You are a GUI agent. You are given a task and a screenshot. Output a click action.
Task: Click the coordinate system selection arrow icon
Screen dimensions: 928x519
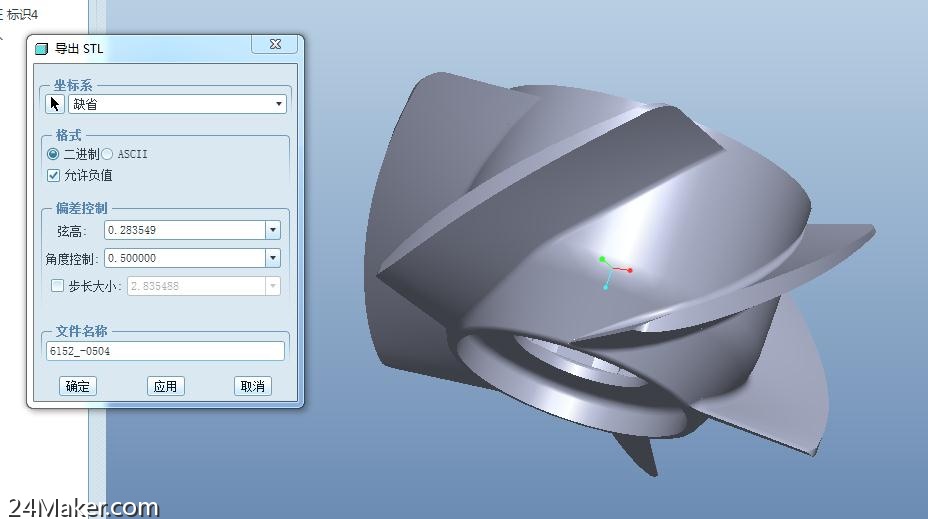click(54, 104)
